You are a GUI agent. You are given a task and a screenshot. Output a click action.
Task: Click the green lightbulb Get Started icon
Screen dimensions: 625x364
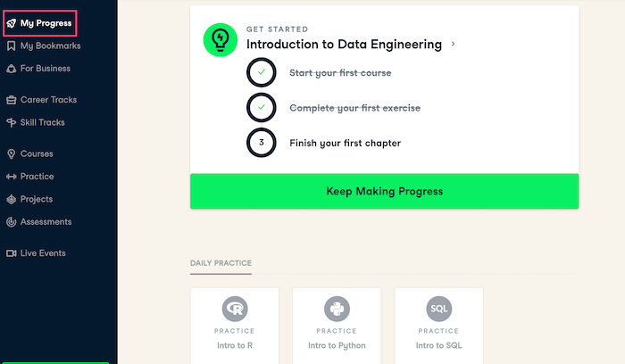221,40
